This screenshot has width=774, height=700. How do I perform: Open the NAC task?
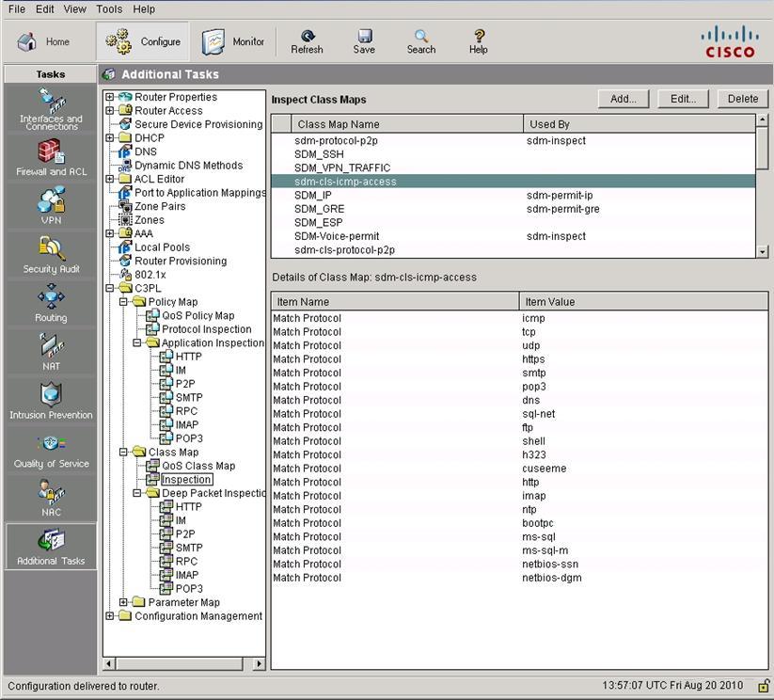pos(51,498)
